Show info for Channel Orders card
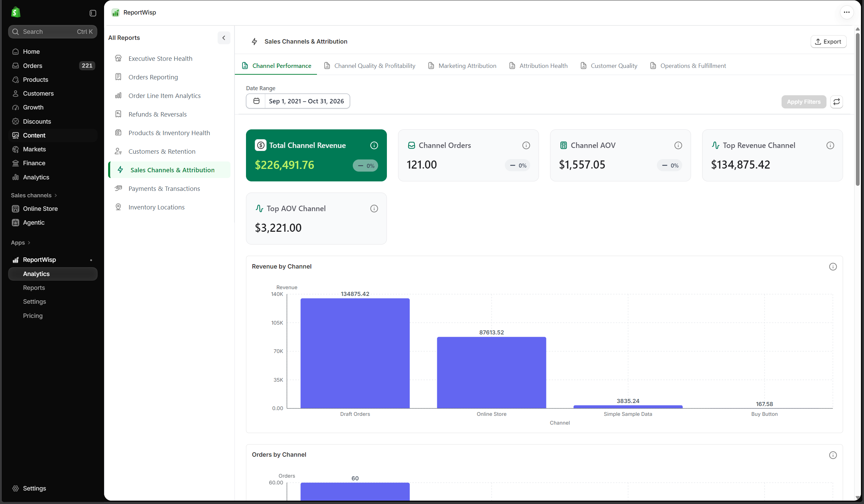864x504 pixels. tap(526, 145)
